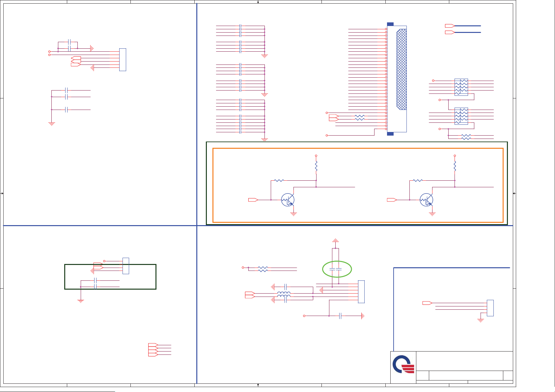Screen dimensions: 555x392
Task: Click the lower off-page port with blue line
Action: coord(450,32)
